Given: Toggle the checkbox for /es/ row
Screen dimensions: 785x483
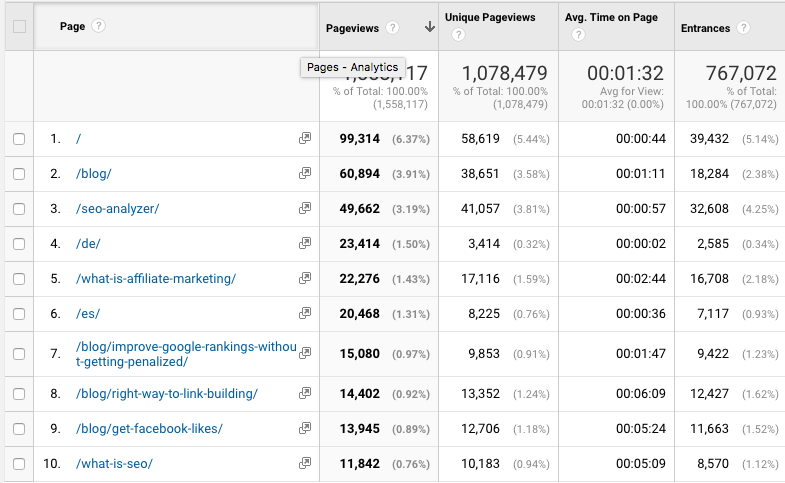Looking at the screenshot, I should point(19,314).
